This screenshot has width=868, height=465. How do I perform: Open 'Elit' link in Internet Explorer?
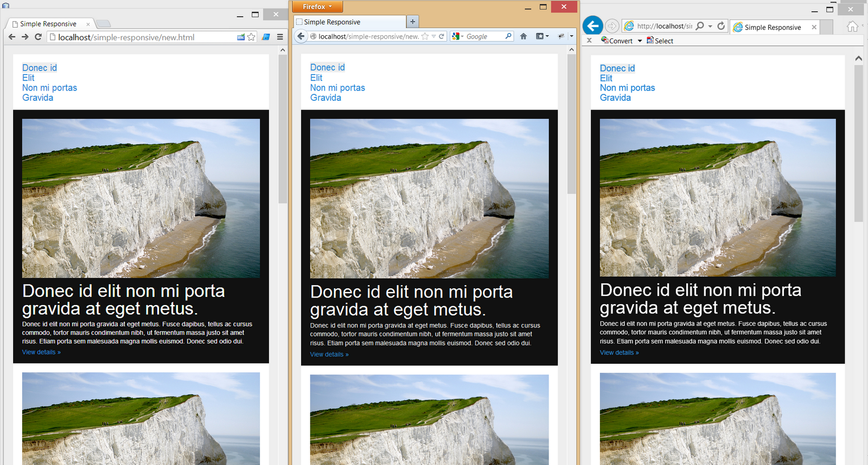click(606, 78)
